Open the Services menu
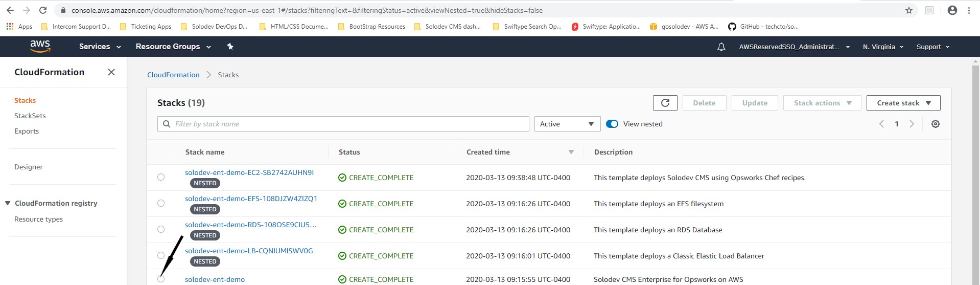 [x=100, y=47]
